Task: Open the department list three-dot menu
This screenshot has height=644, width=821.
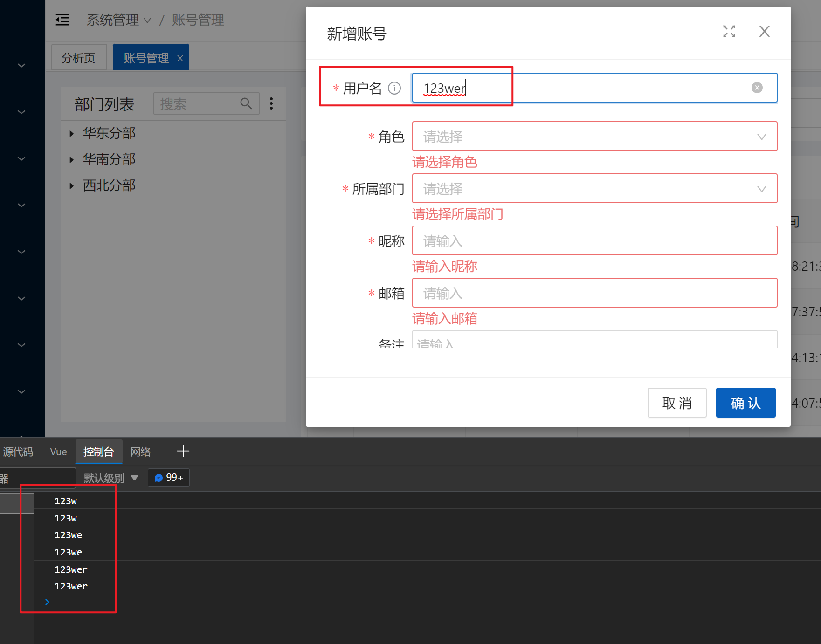Action: [x=271, y=103]
